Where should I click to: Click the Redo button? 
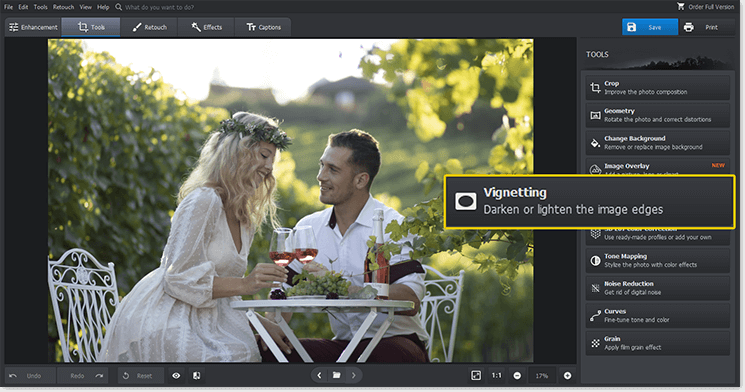coord(83,376)
